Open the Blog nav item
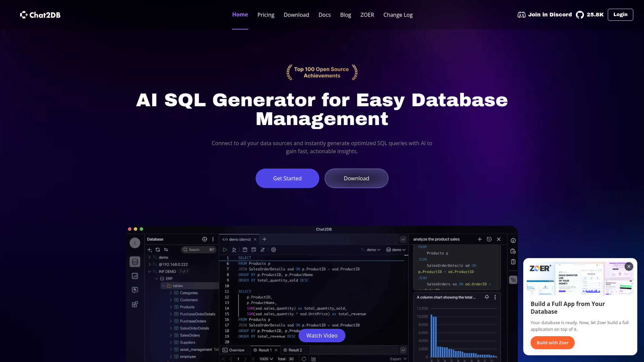This screenshot has width=644, height=362. (x=345, y=15)
